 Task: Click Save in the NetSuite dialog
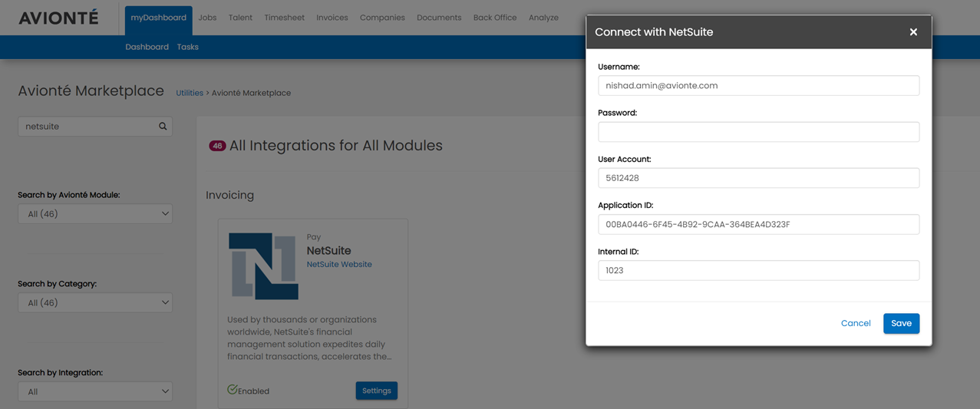click(x=901, y=323)
